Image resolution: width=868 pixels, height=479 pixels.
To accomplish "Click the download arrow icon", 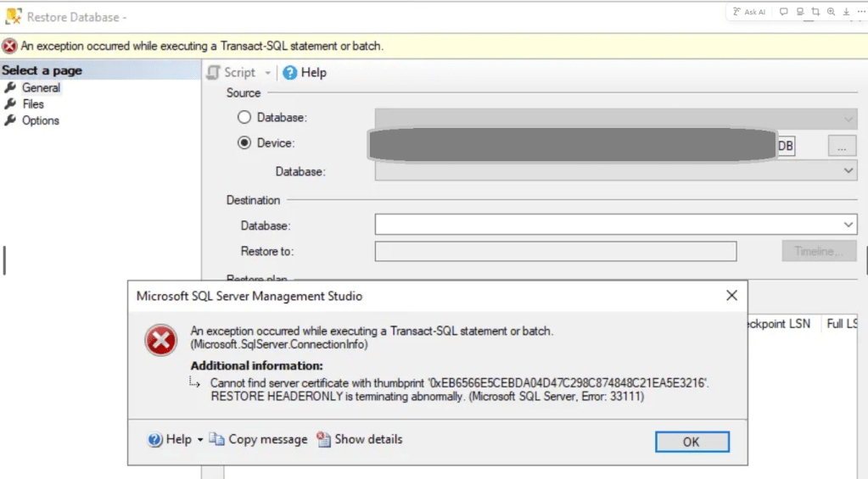I will pos(845,12).
